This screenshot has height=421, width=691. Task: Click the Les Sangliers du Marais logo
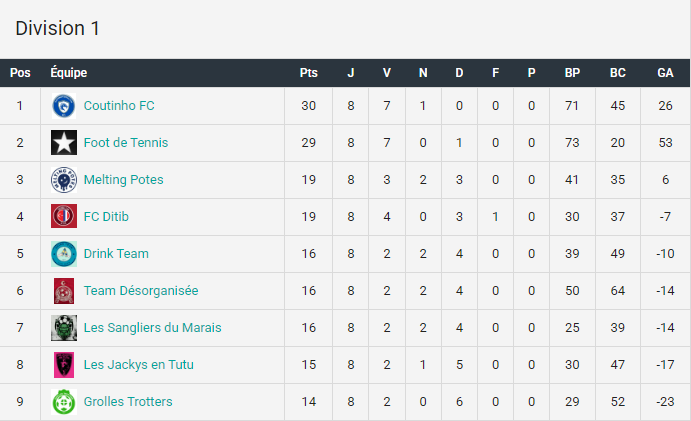(x=64, y=328)
